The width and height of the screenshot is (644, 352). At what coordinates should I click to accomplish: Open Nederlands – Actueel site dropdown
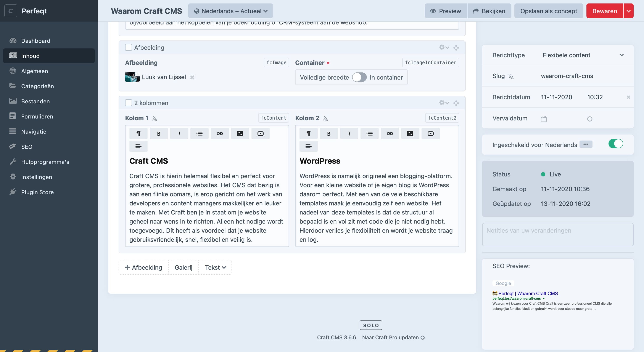[x=230, y=11]
